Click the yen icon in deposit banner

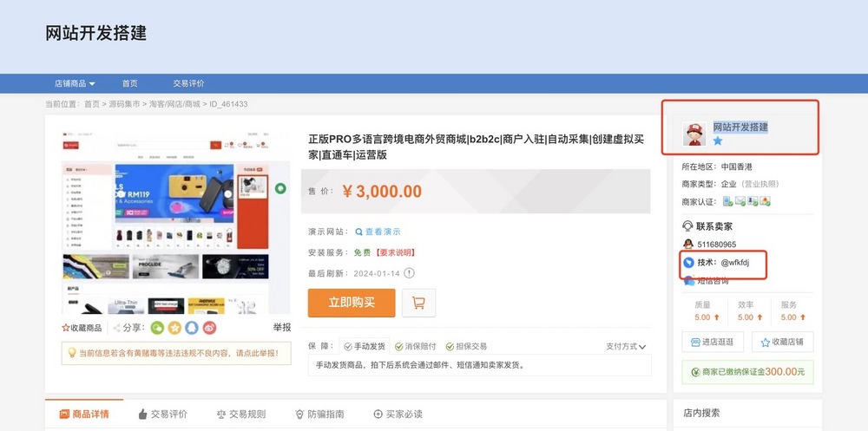(694, 372)
